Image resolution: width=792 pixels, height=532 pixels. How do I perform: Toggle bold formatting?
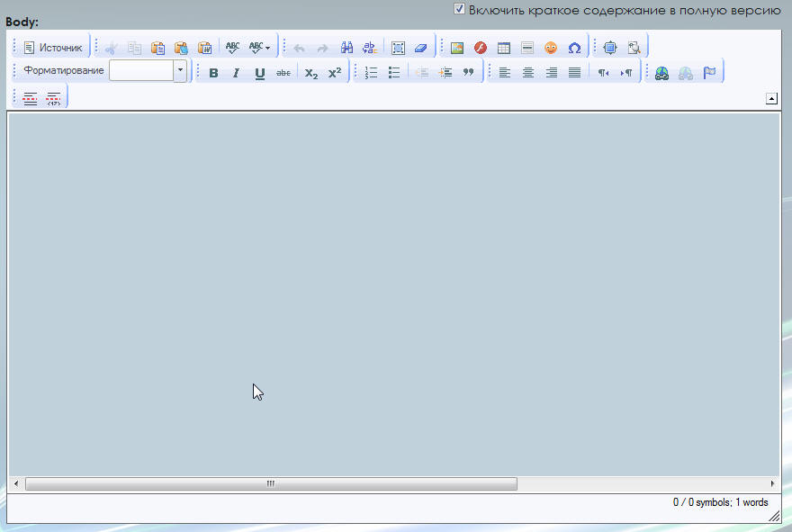click(x=213, y=73)
